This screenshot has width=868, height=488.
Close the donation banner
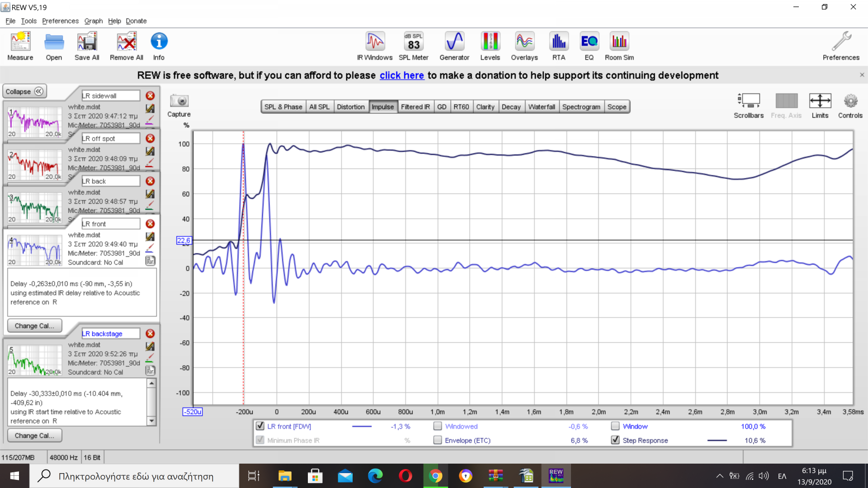tap(862, 75)
